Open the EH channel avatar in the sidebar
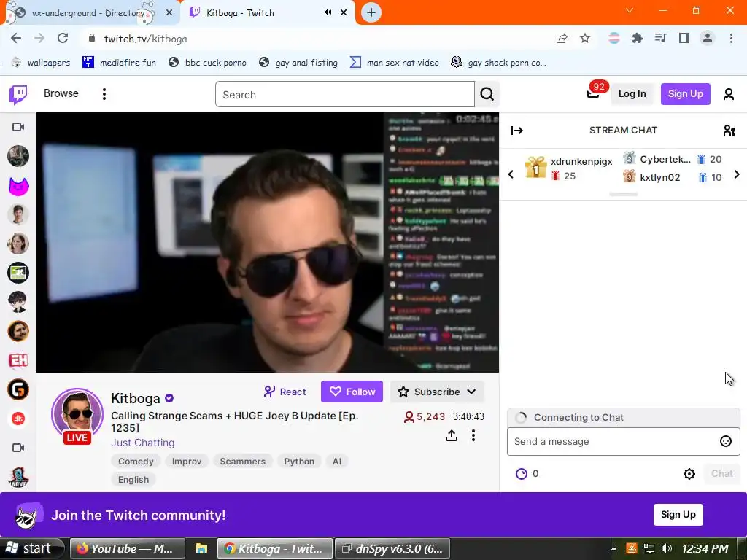Viewport: 747px width, 560px height. point(18,360)
